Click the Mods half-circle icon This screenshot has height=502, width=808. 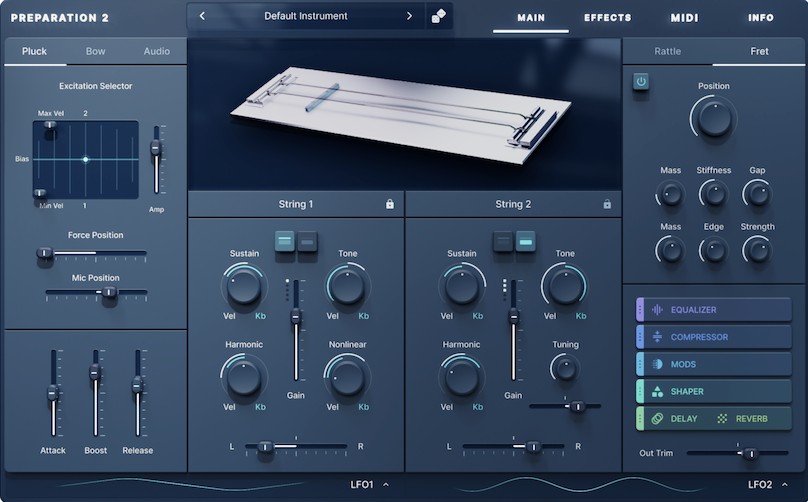pos(657,364)
